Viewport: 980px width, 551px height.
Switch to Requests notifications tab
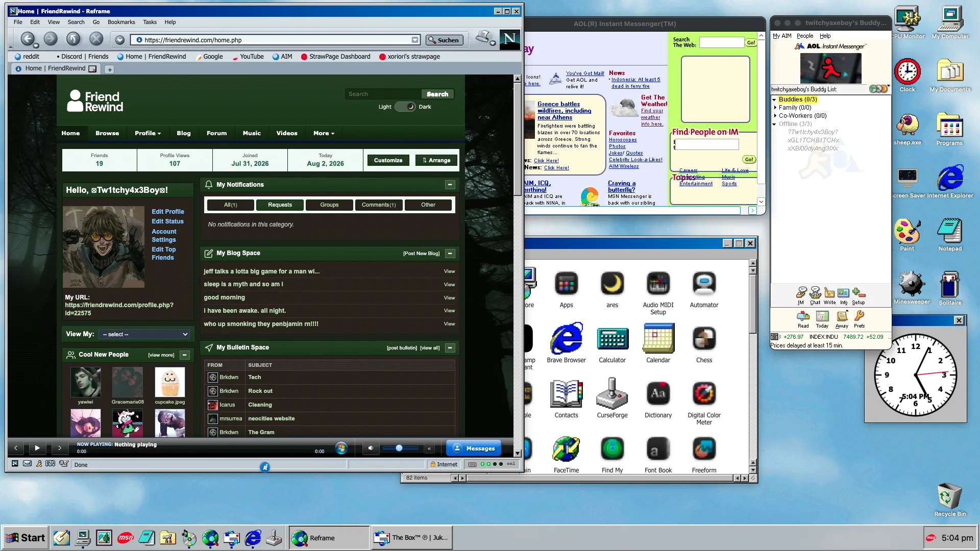(x=280, y=205)
